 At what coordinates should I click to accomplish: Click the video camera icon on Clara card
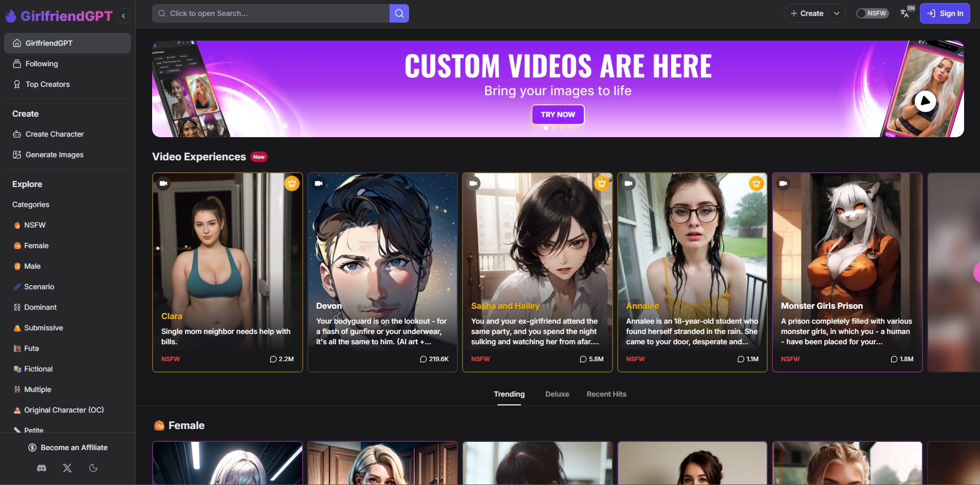[x=163, y=183]
